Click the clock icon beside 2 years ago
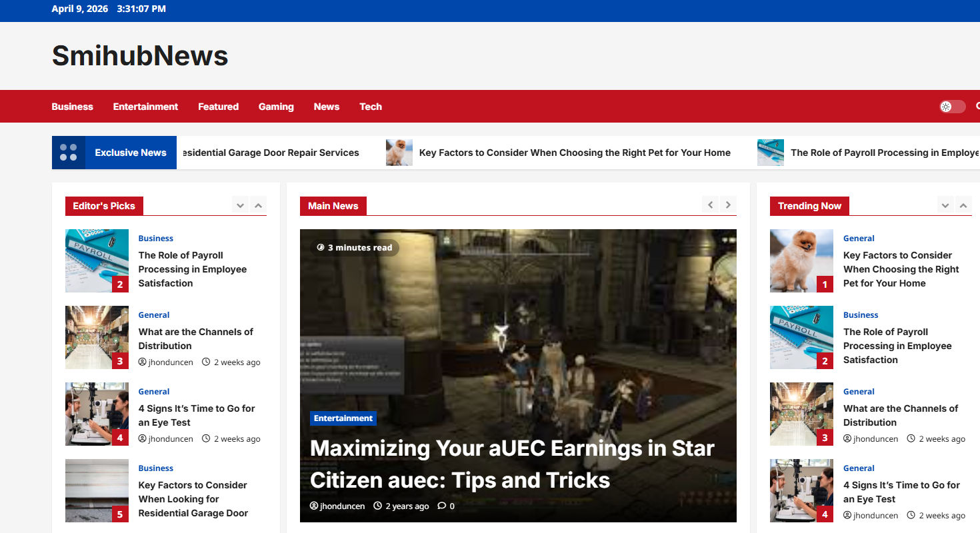980x533 pixels. point(378,506)
